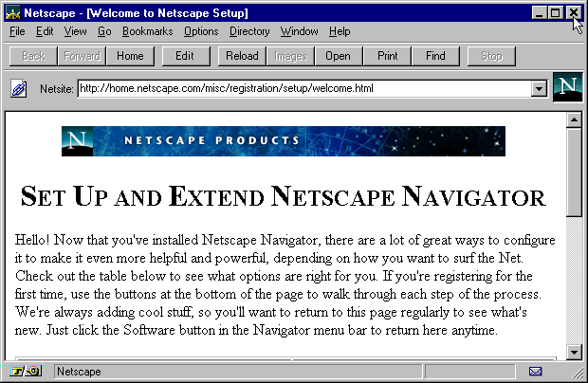Reload the page with Reload button
The height and width of the screenshot is (383, 588).
coord(242,56)
